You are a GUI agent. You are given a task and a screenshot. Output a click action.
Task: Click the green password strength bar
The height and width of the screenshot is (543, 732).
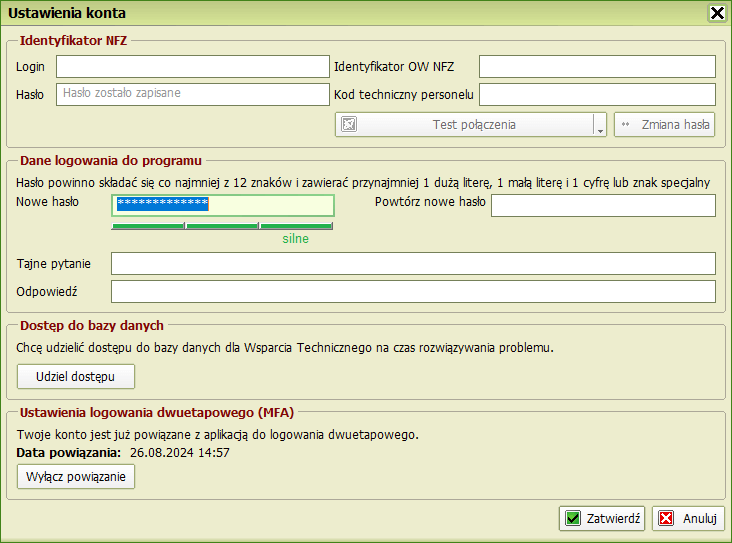[x=222, y=226]
